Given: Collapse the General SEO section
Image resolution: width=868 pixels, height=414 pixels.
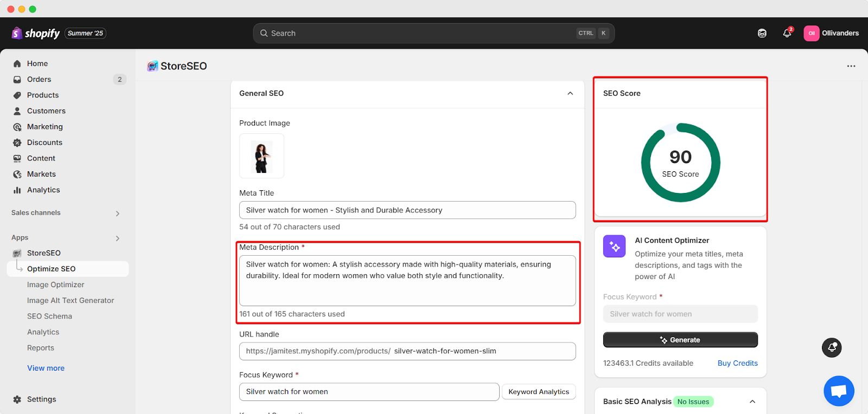Looking at the screenshot, I should [570, 93].
